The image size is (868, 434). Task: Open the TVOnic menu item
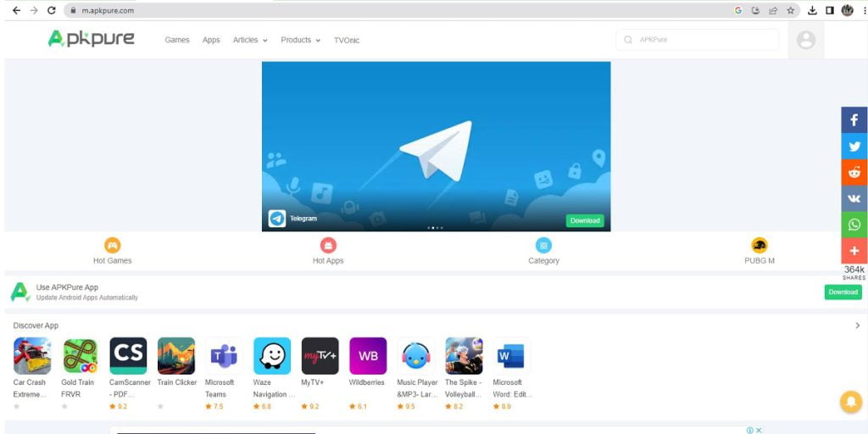[347, 40]
